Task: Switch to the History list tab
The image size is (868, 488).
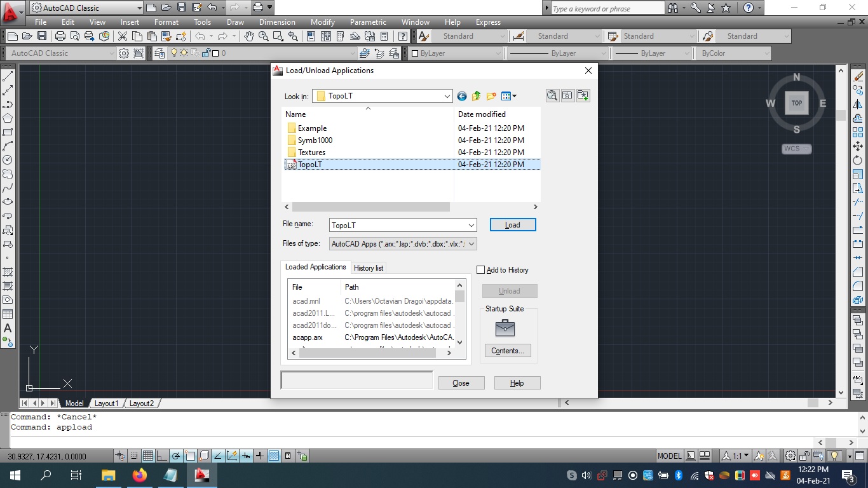Action: tap(369, 268)
